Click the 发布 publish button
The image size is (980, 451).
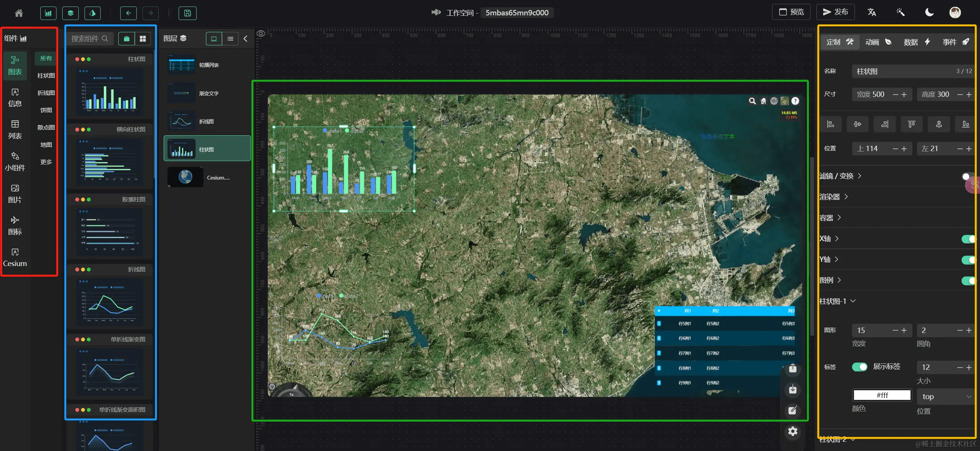[x=835, y=12]
